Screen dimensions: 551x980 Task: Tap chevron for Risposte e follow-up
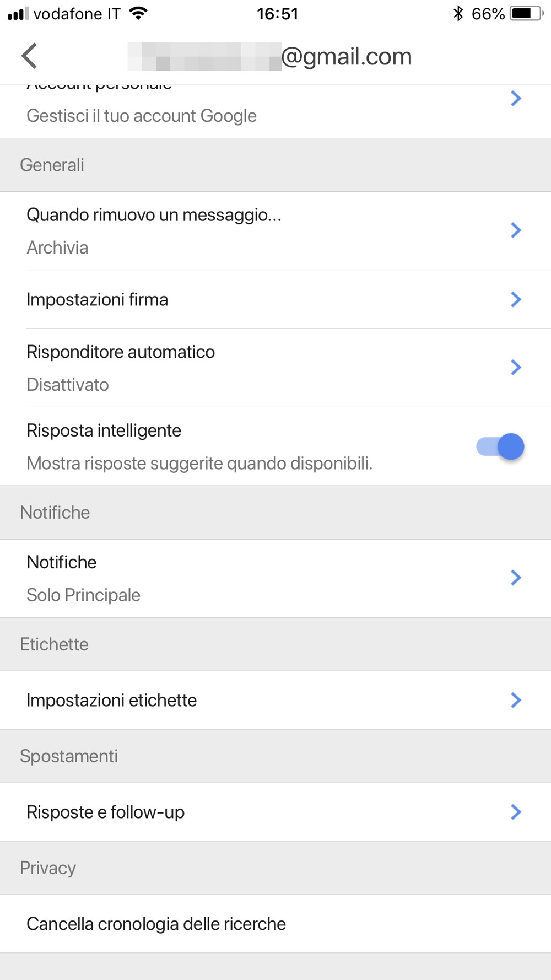(x=516, y=812)
